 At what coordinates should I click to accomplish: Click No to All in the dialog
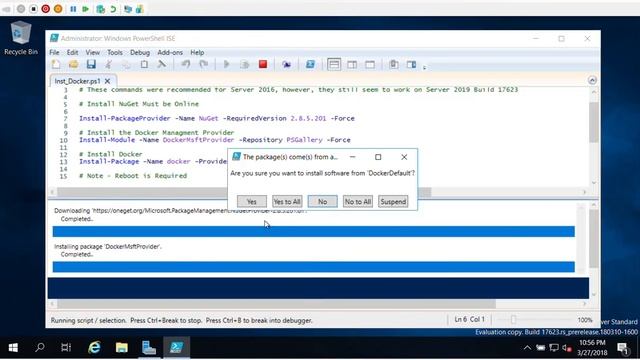click(358, 201)
